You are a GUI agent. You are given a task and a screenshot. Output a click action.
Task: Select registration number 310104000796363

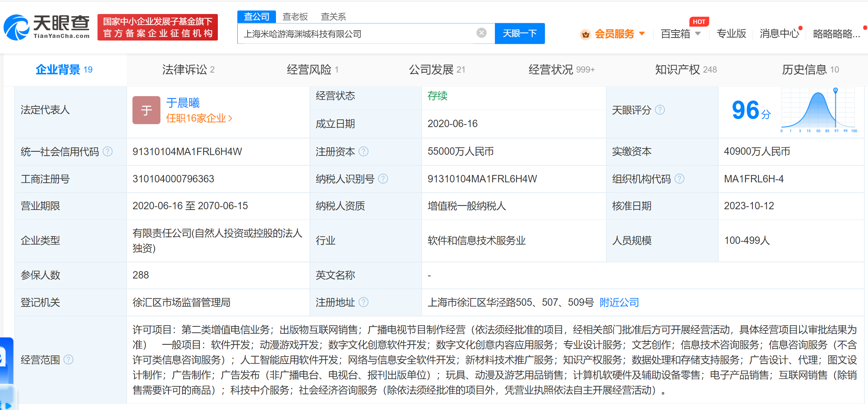[x=173, y=179]
